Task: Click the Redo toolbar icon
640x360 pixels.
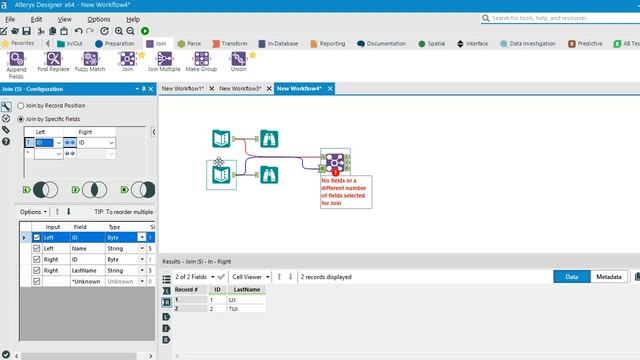Action: coord(90,31)
